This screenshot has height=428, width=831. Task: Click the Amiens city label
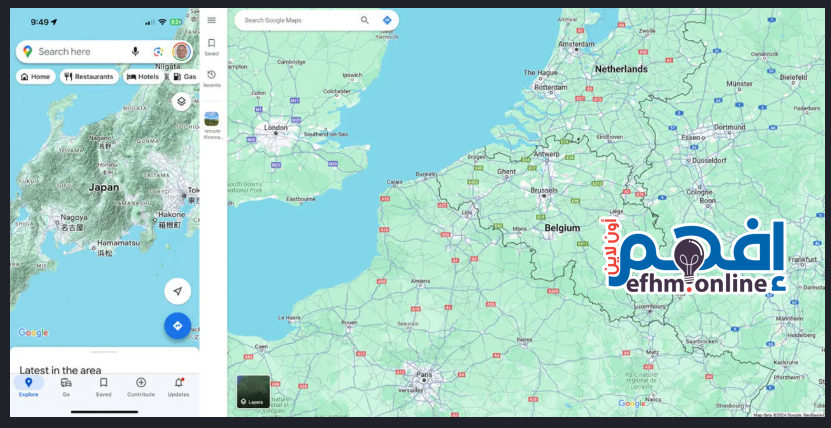click(x=422, y=281)
